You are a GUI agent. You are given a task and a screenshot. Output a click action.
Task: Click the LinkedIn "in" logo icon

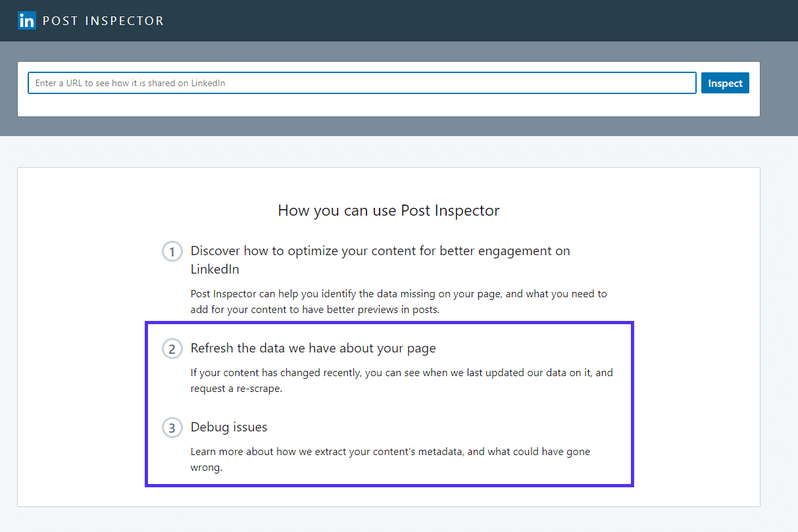(26, 20)
